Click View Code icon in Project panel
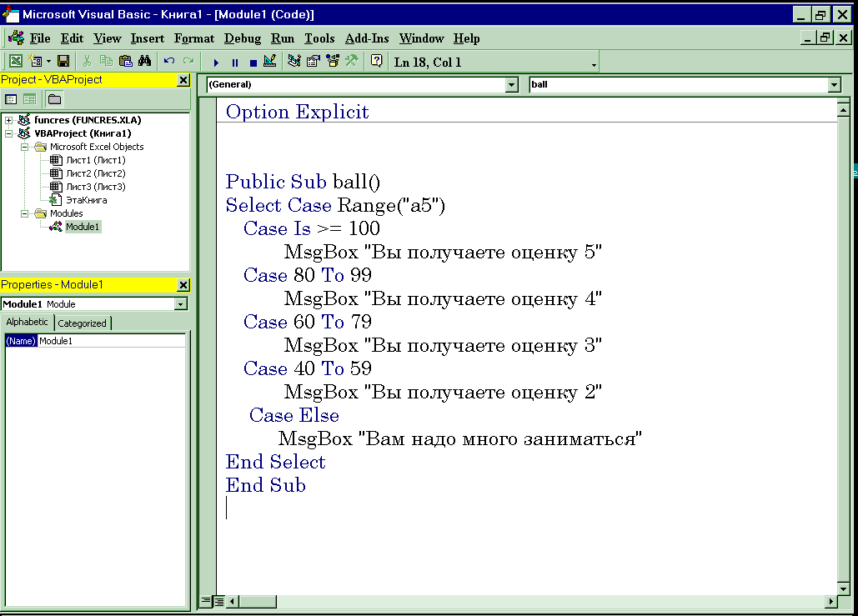Viewport: 858px width, 616px height. 11,99
